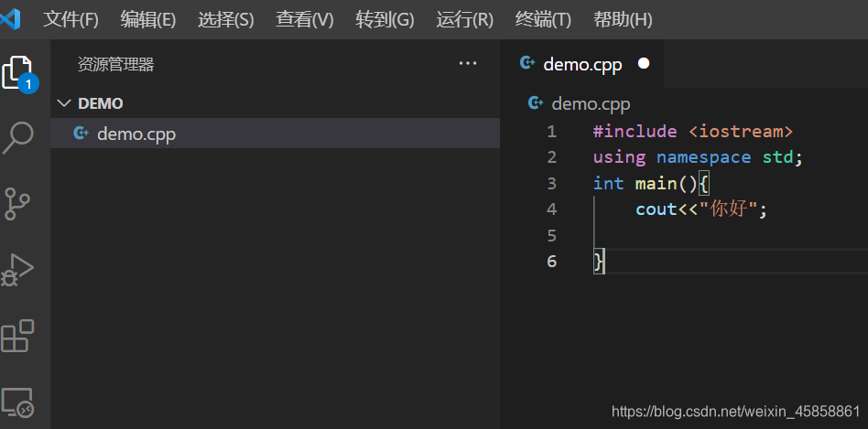Place cursor on #include in line 1
Viewport: 868px width, 429px height.
coord(635,132)
